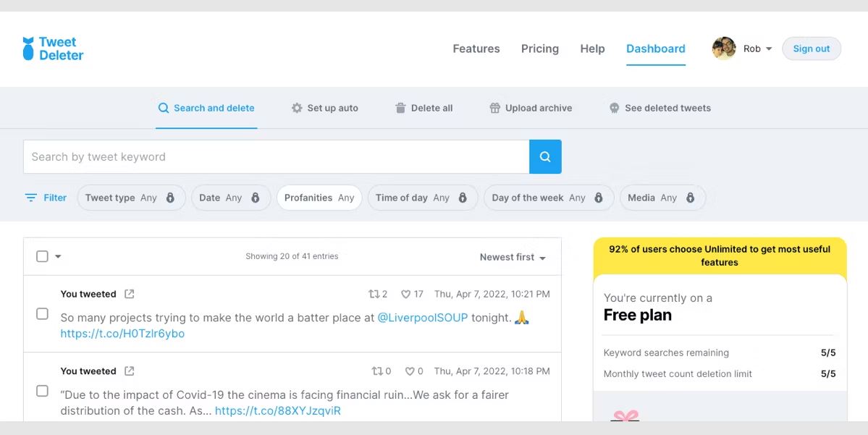Click the heart icon showing 17
Image resolution: width=868 pixels, height=435 pixels.
click(x=406, y=295)
